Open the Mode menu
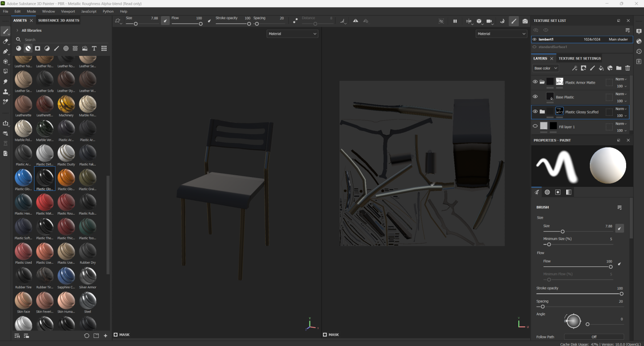The image size is (644, 346). point(31,11)
